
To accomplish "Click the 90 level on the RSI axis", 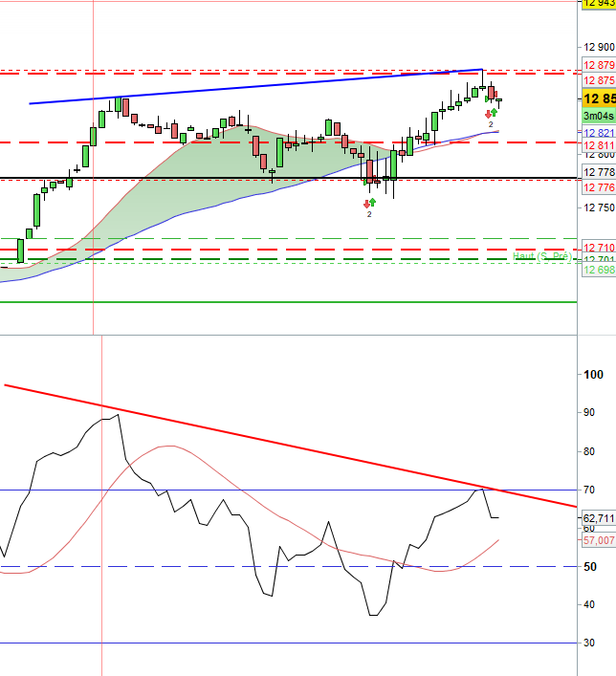I will coord(589,413).
